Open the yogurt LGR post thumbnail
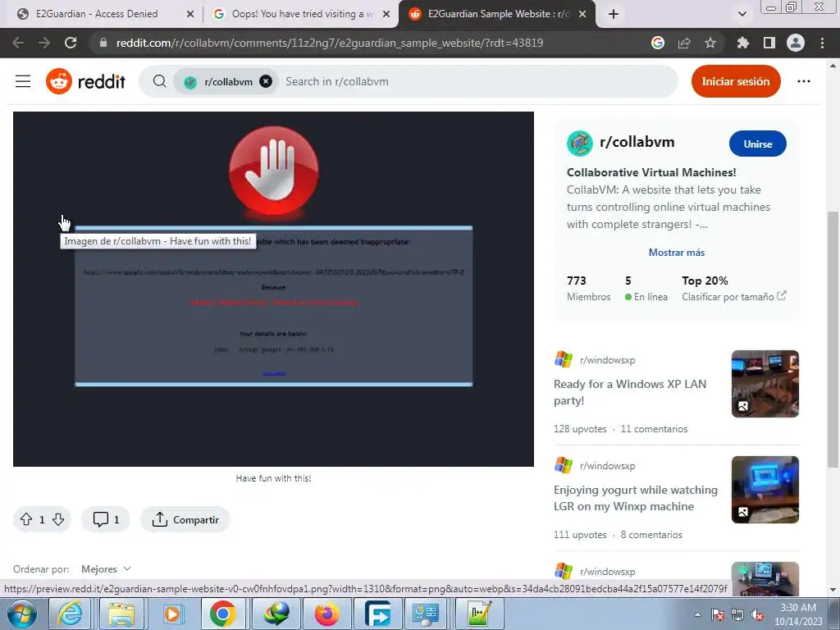This screenshot has width=840, height=630. (765, 490)
